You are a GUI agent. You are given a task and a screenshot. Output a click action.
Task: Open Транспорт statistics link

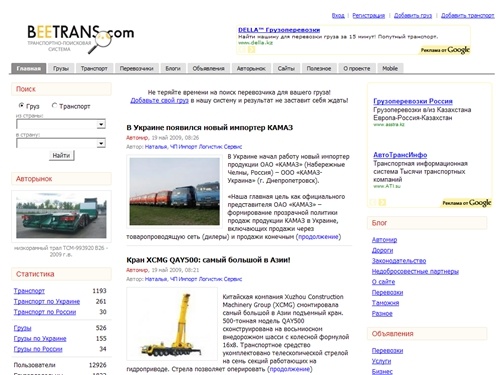pyautogui.click(x=29, y=291)
